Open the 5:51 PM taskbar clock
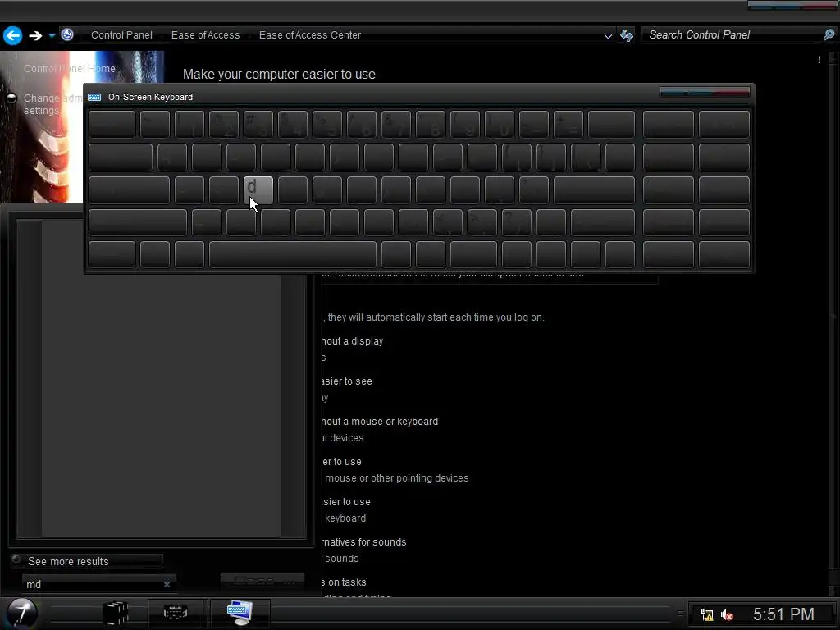 (x=783, y=614)
